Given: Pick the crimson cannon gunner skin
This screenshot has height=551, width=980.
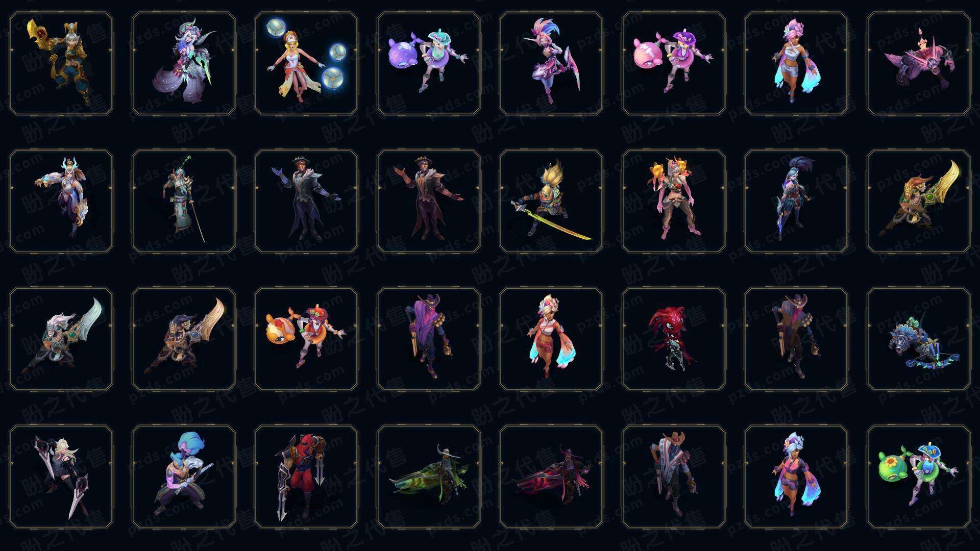Looking at the screenshot, I should coord(551,477).
